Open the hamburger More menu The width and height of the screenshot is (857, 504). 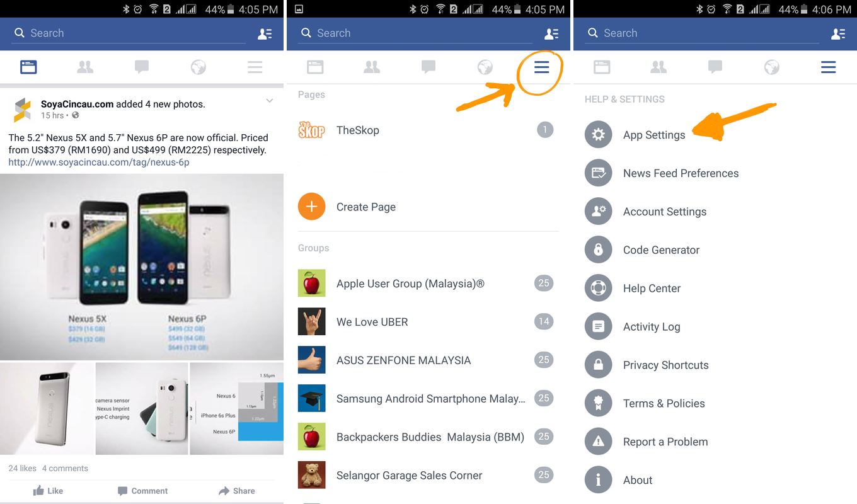(x=255, y=67)
